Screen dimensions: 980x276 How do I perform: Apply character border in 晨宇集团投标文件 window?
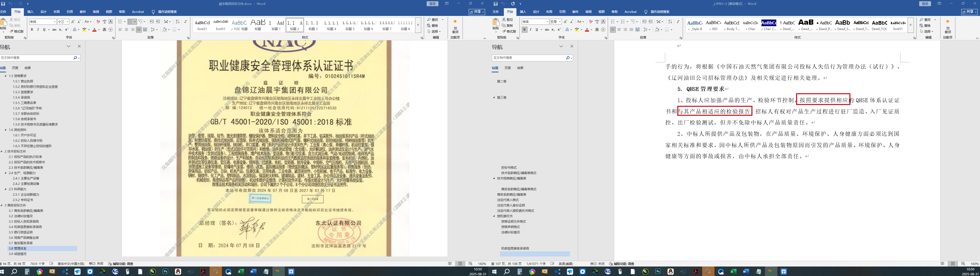[111, 22]
